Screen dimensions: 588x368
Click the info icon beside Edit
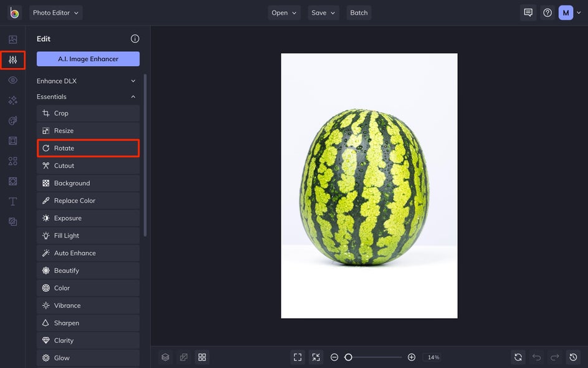(x=135, y=39)
